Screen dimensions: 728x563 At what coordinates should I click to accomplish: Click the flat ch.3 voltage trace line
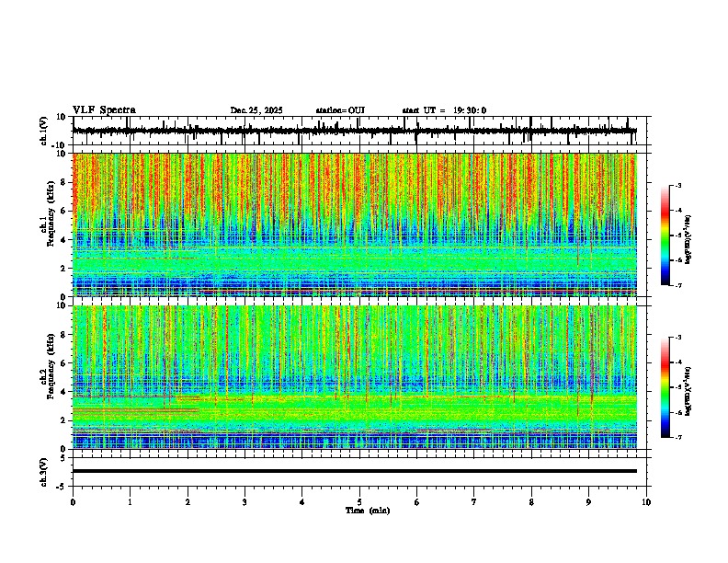tap(354, 471)
